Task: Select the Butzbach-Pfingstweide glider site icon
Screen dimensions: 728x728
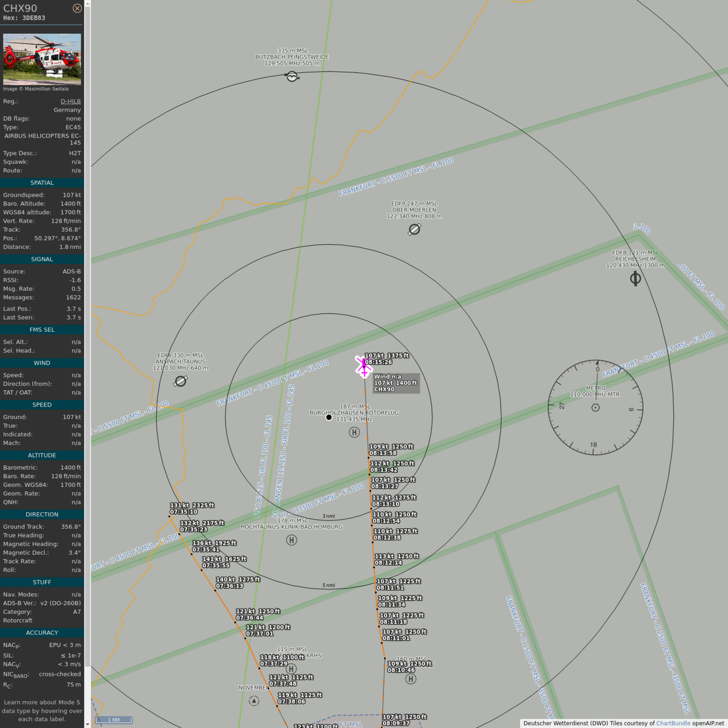Action: tap(292, 76)
